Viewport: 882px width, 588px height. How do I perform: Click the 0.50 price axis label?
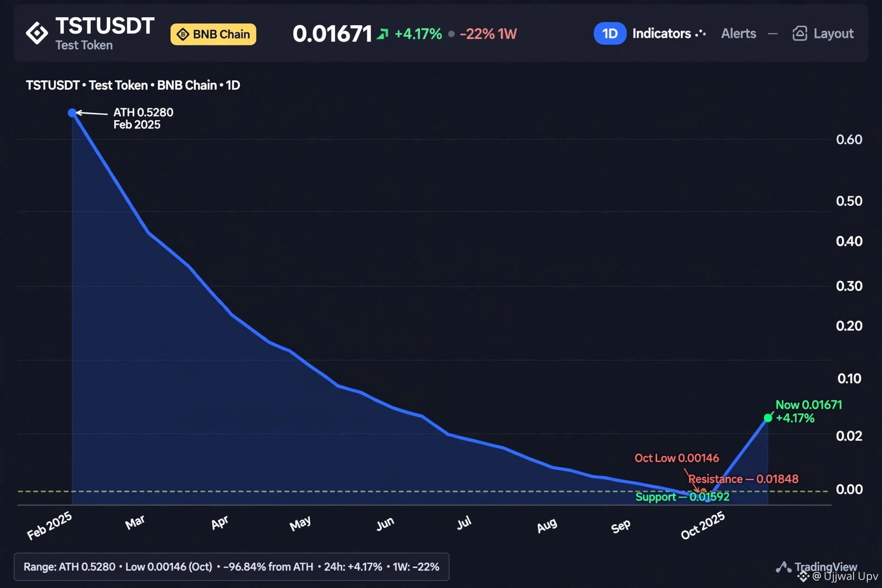click(849, 201)
